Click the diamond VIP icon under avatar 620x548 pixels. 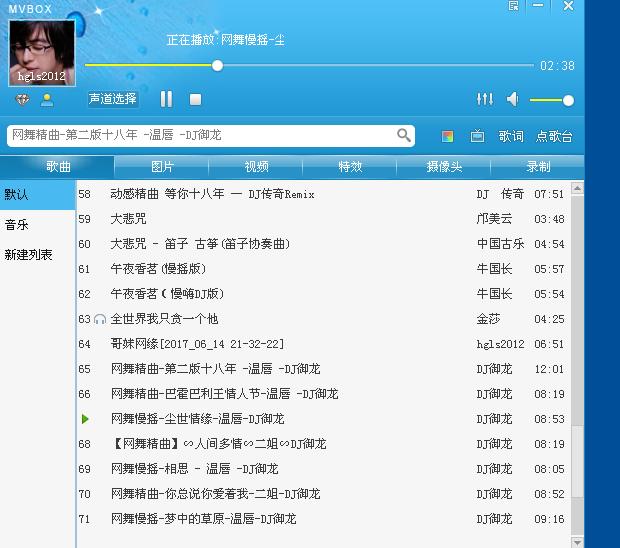click(x=22, y=100)
